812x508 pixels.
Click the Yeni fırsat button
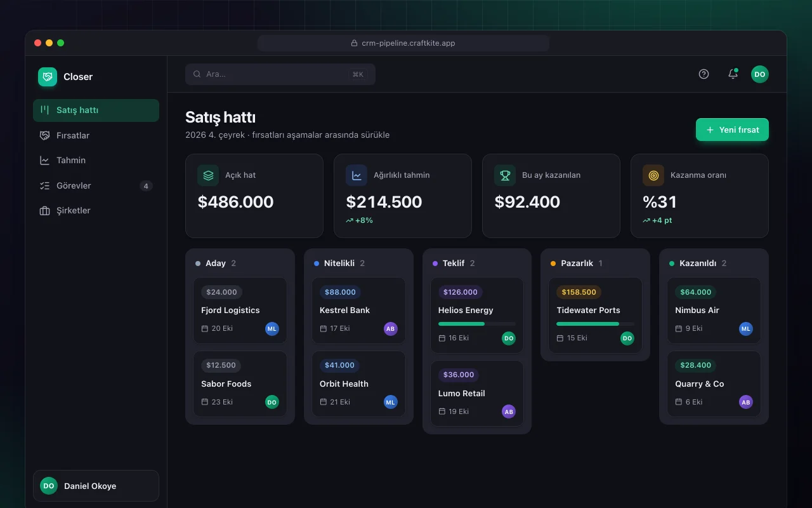(732, 130)
